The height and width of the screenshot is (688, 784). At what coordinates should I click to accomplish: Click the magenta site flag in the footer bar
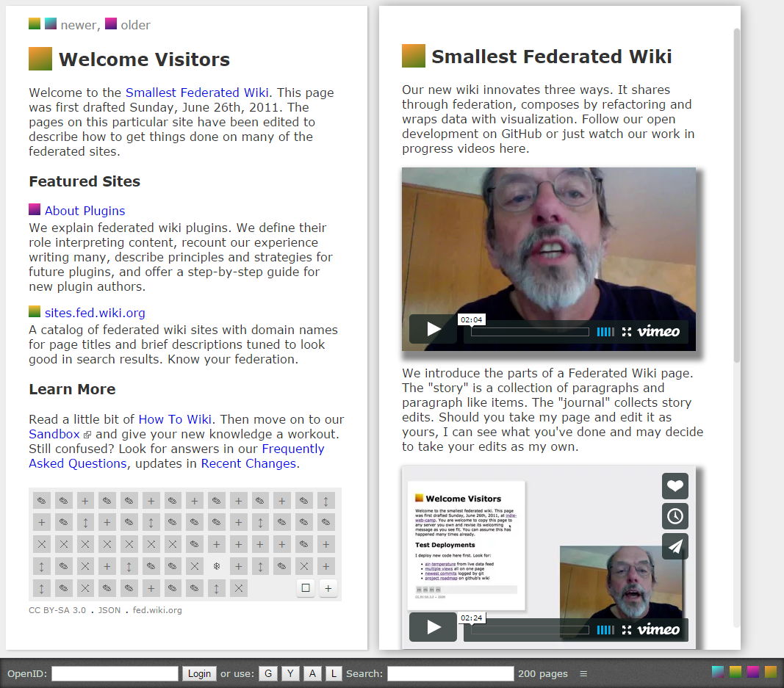pyautogui.click(x=753, y=672)
